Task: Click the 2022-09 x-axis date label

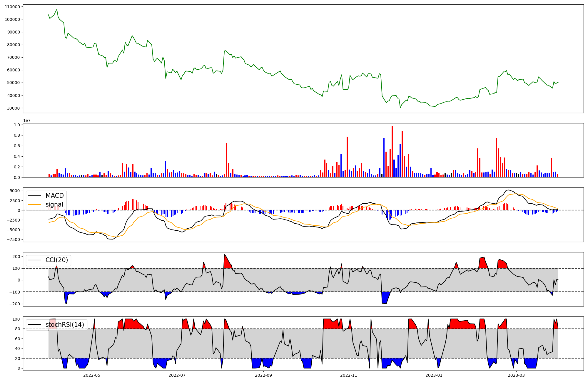Action: [263, 375]
